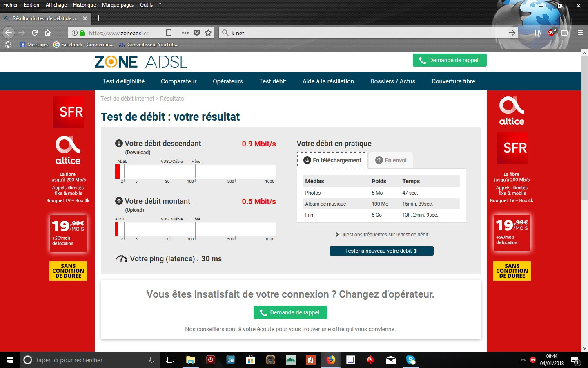Click the upload arrow icon beside Votre débit montant

[119, 201]
